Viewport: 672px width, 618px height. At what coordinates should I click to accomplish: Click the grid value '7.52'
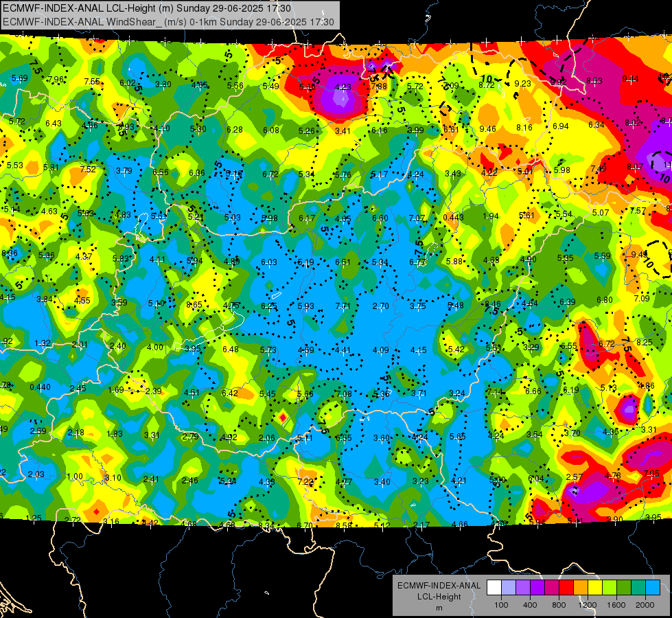click(88, 169)
